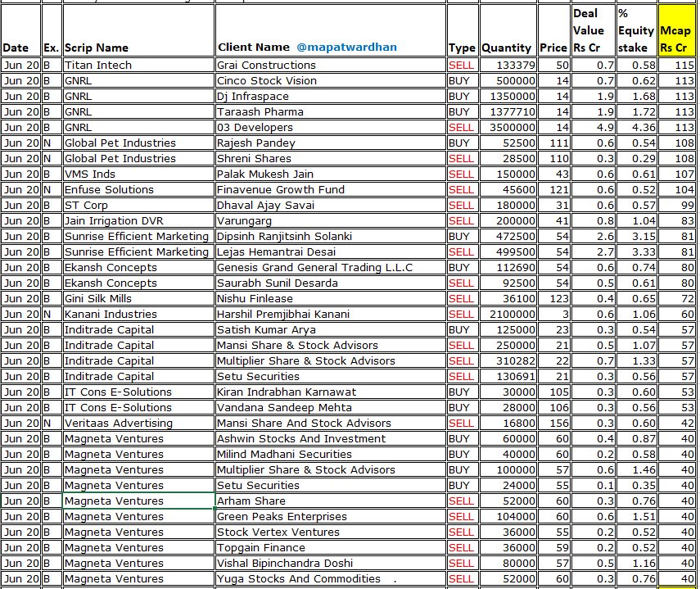Click quantity cell '2100000'

508,315
